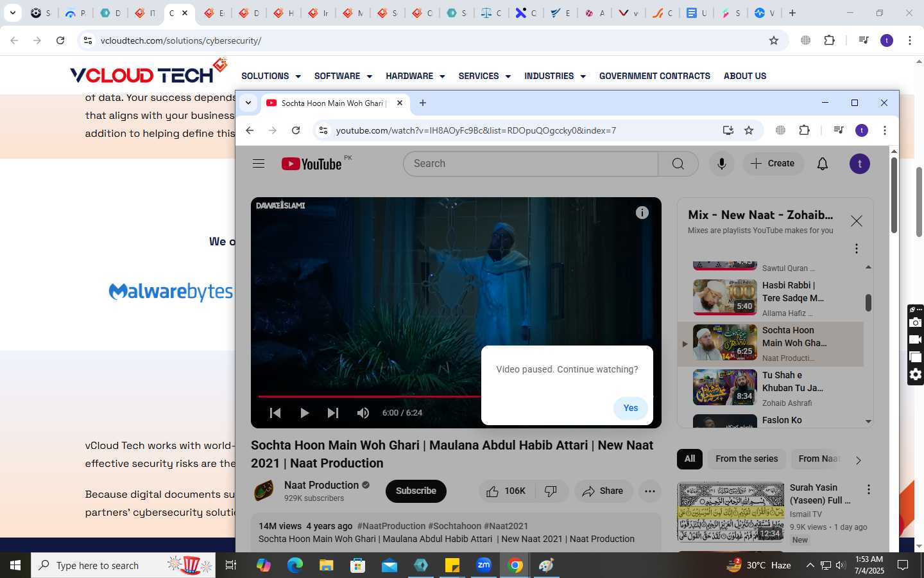Viewport: 924px width, 578px height.
Task: Dislike the video
Action: [x=551, y=491]
